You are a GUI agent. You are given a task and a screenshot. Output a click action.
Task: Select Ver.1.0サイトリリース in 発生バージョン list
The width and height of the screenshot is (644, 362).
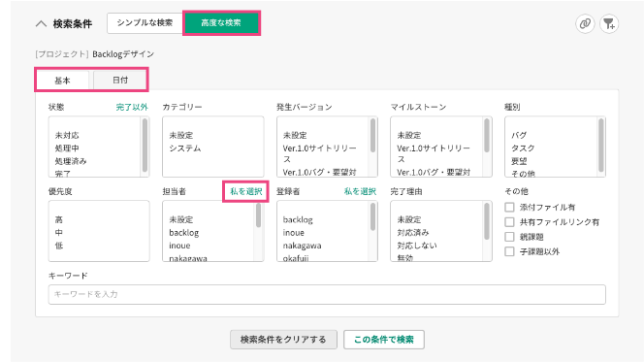click(x=319, y=153)
